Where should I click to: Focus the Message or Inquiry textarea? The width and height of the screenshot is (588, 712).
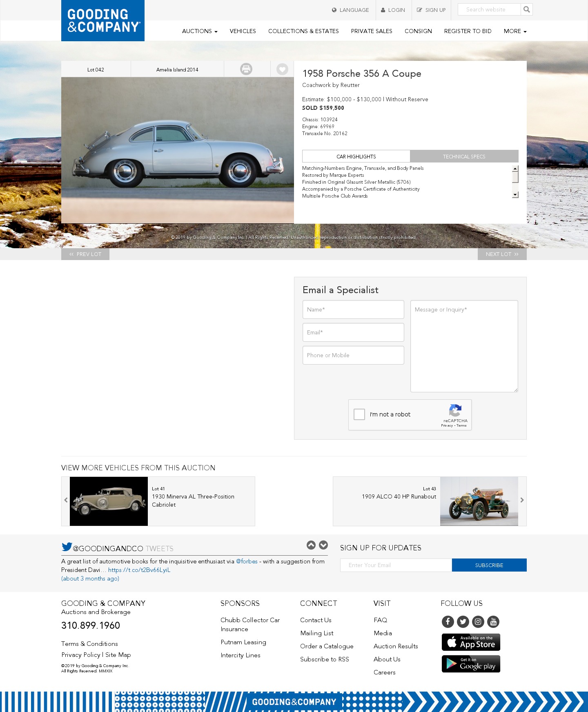tap(464, 346)
